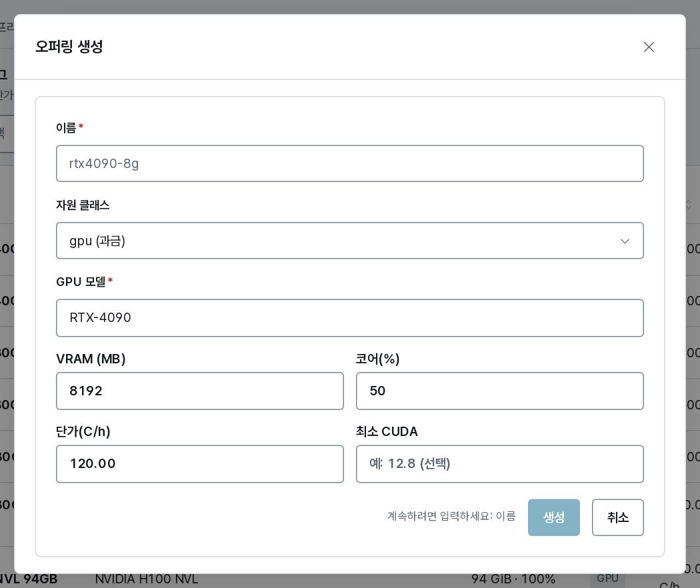Click the 이름 field label
This screenshot has width=700, height=588.
[x=66, y=128]
